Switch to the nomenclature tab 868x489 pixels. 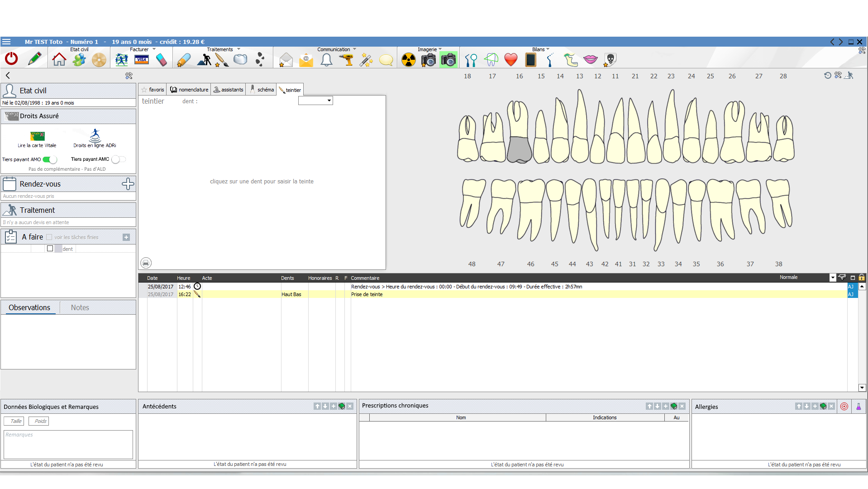(189, 90)
